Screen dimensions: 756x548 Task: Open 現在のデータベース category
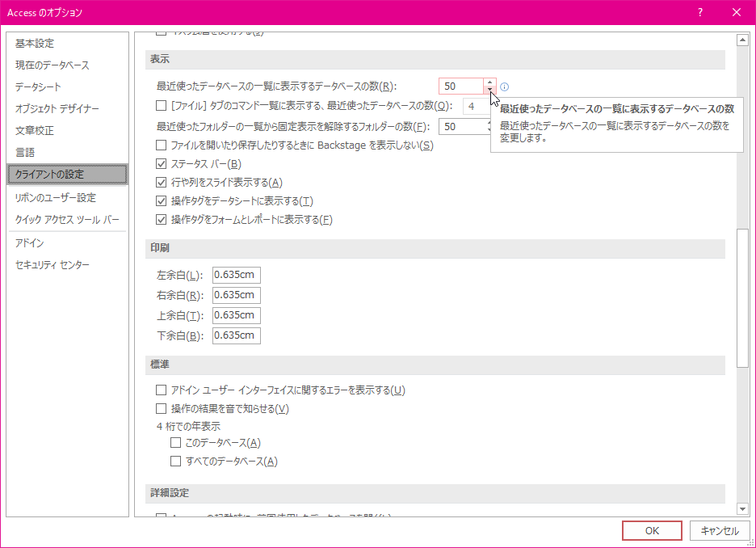click(x=52, y=65)
